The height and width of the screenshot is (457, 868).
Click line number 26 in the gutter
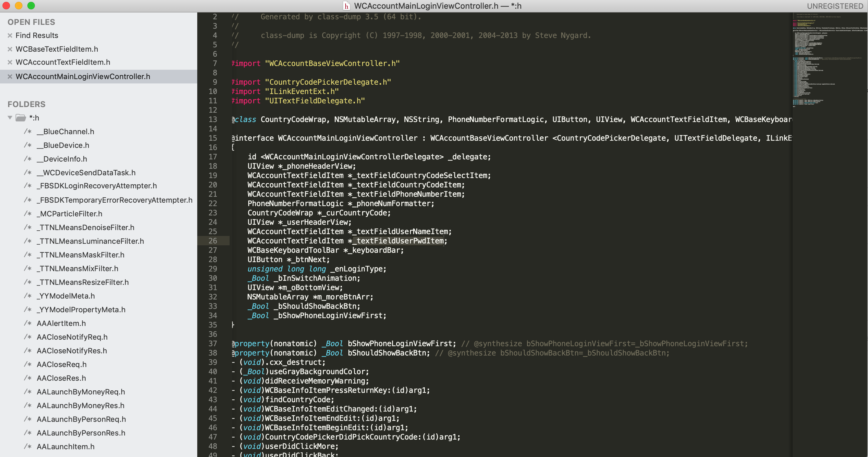pos(212,241)
